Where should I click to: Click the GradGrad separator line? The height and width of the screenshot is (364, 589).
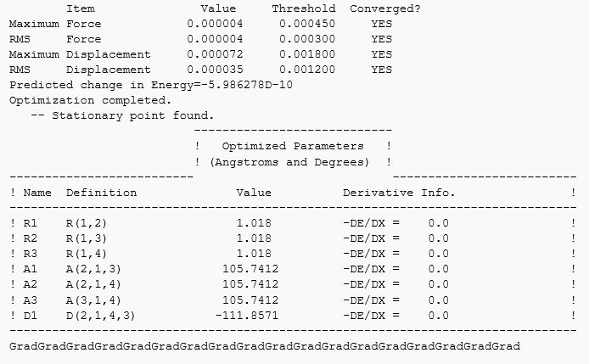265,346
